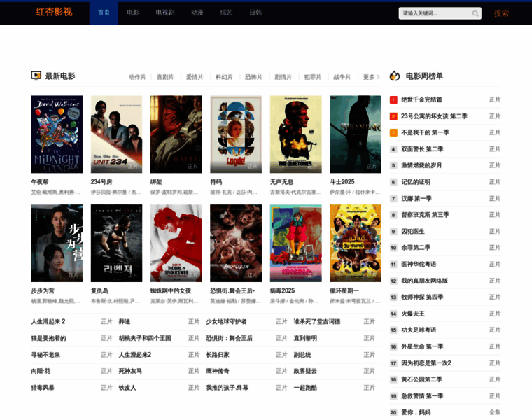Click the flame icon beside 电影周榜单
Viewport: 532px width, 420px height.
click(395, 76)
